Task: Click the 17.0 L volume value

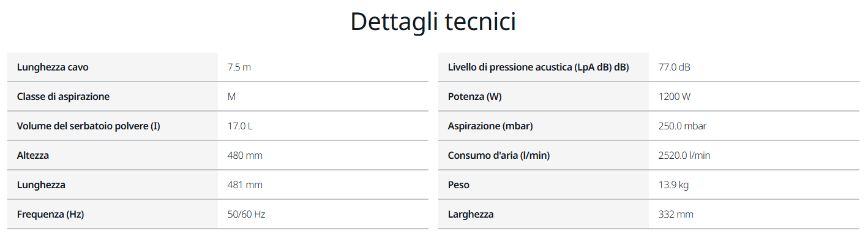Action: click(x=240, y=126)
